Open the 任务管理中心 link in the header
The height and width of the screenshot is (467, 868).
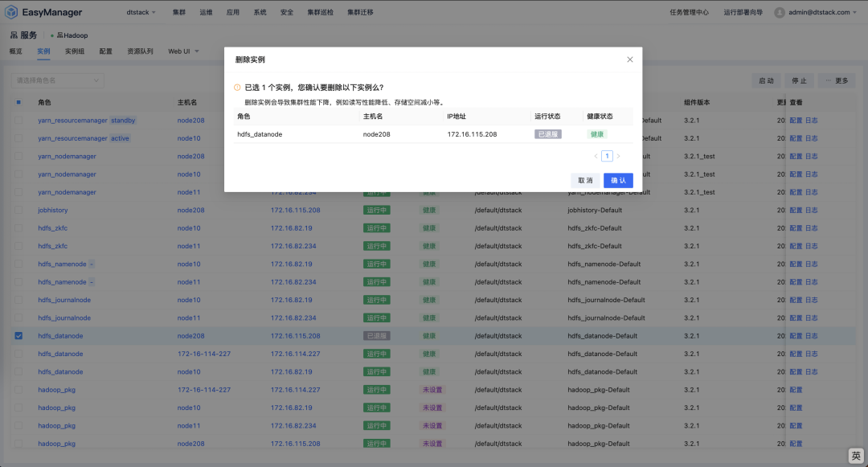click(x=689, y=13)
